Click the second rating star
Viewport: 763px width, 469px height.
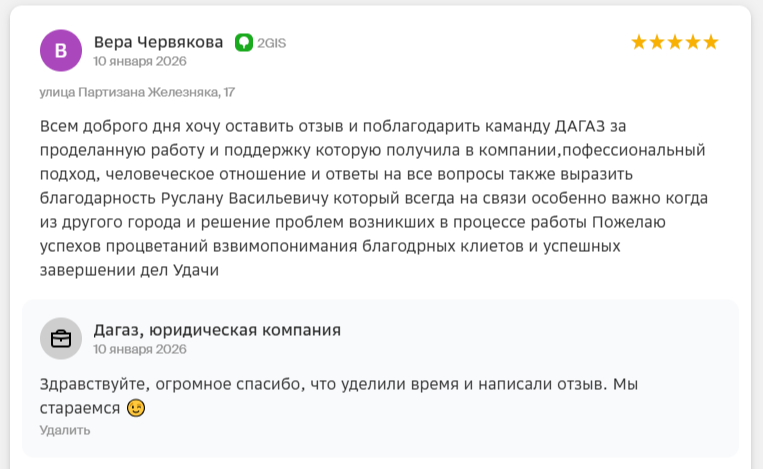pos(657,42)
